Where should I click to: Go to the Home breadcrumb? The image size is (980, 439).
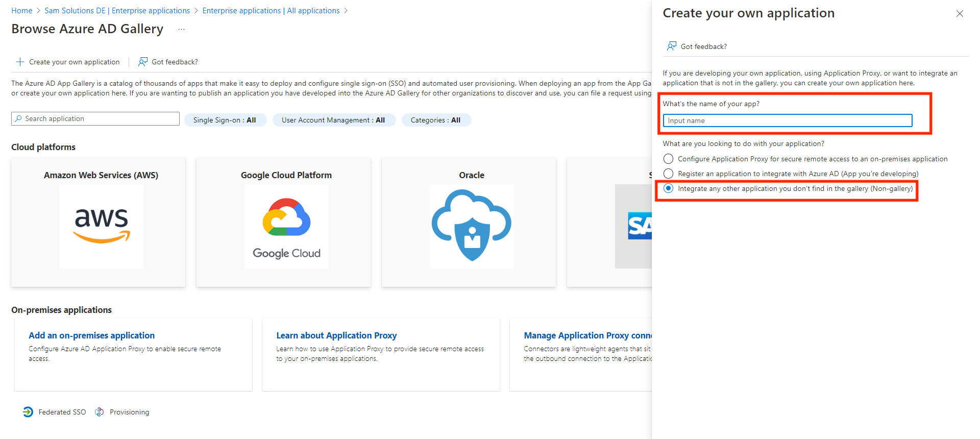coord(21,11)
